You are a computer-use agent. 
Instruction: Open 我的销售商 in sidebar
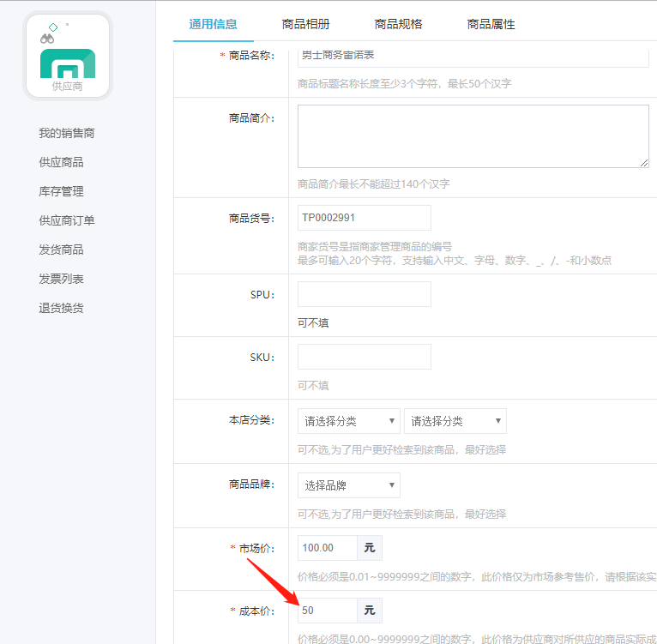pyautogui.click(x=66, y=133)
